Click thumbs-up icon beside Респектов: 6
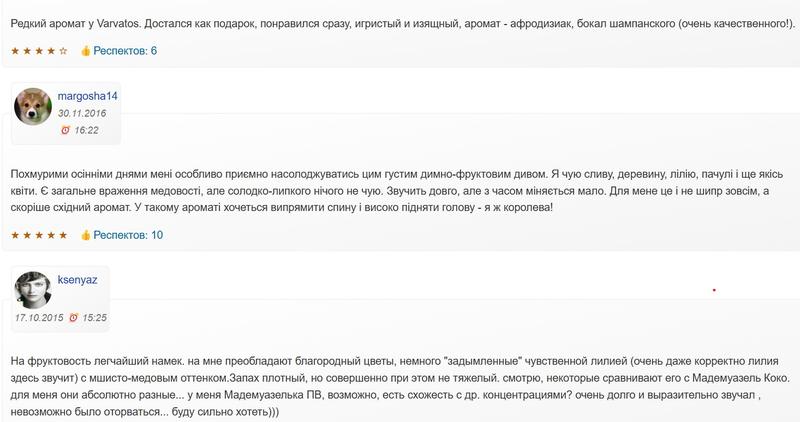Screen dimensions: 800x422 [x=86, y=50]
